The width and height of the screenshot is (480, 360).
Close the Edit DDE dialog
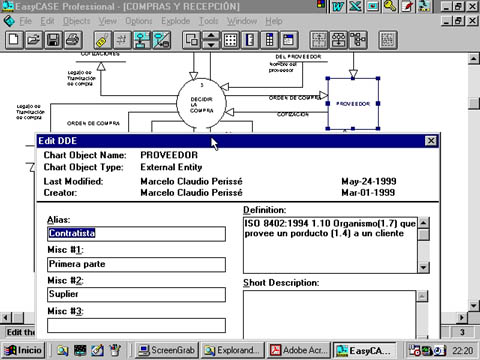(x=431, y=141)
